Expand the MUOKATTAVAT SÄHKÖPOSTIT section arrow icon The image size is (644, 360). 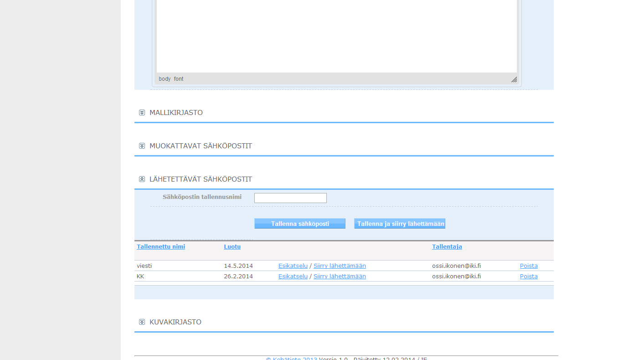tap(142, 146)
